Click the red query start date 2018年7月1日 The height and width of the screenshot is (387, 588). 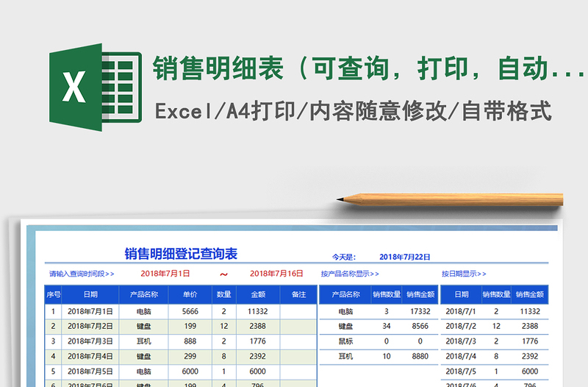[x=165, y=274]
